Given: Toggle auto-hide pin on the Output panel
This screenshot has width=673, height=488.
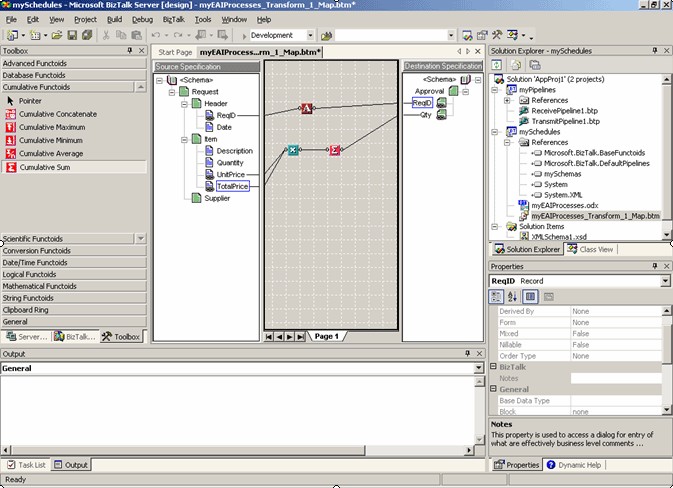Looking at the screenshot, I should (466, 354).
